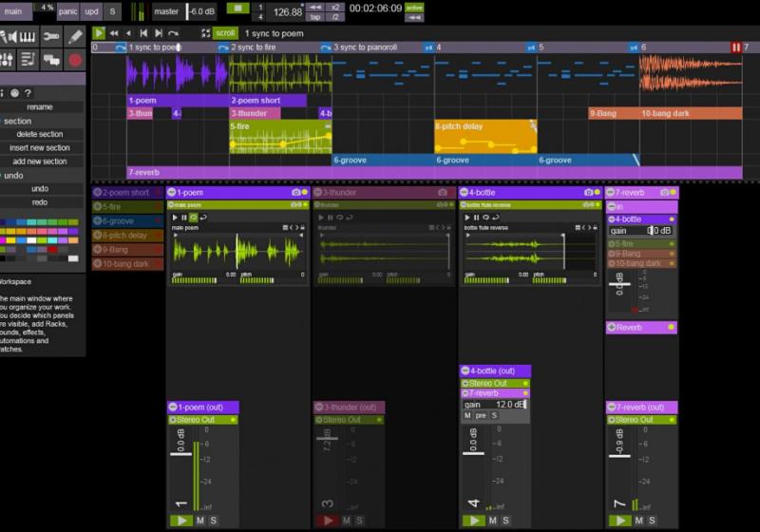Select the pencil draw tool
The width and height of the screenshot is (760, 532).
tap(75, 37)
